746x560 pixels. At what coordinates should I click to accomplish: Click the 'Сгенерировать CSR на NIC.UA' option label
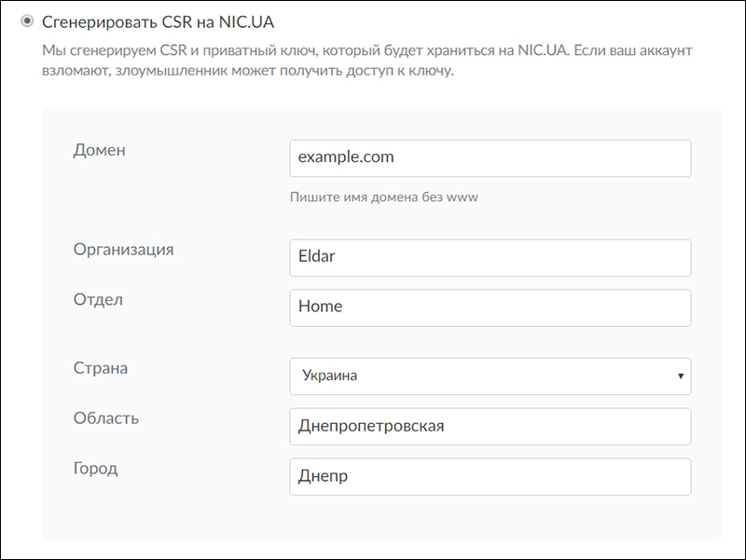click(x=158, y=20)
